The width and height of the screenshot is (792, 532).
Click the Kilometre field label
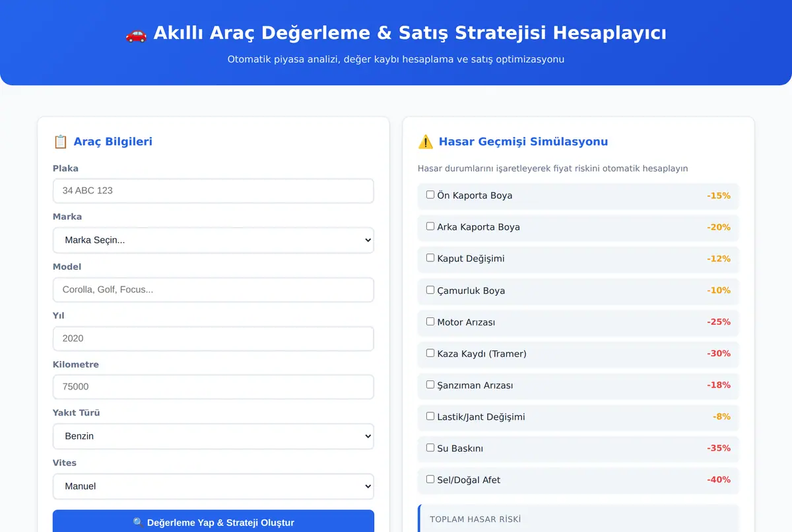[76, 364]
